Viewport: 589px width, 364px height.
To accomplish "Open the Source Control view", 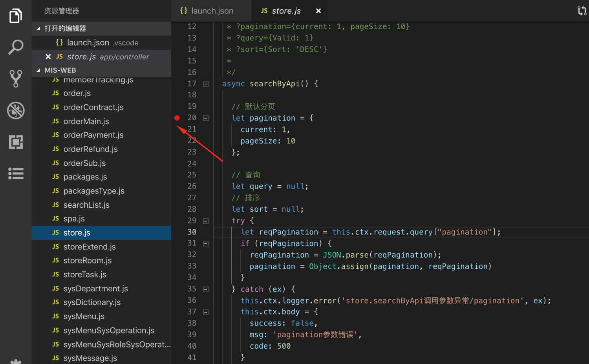I will (16, 79).
